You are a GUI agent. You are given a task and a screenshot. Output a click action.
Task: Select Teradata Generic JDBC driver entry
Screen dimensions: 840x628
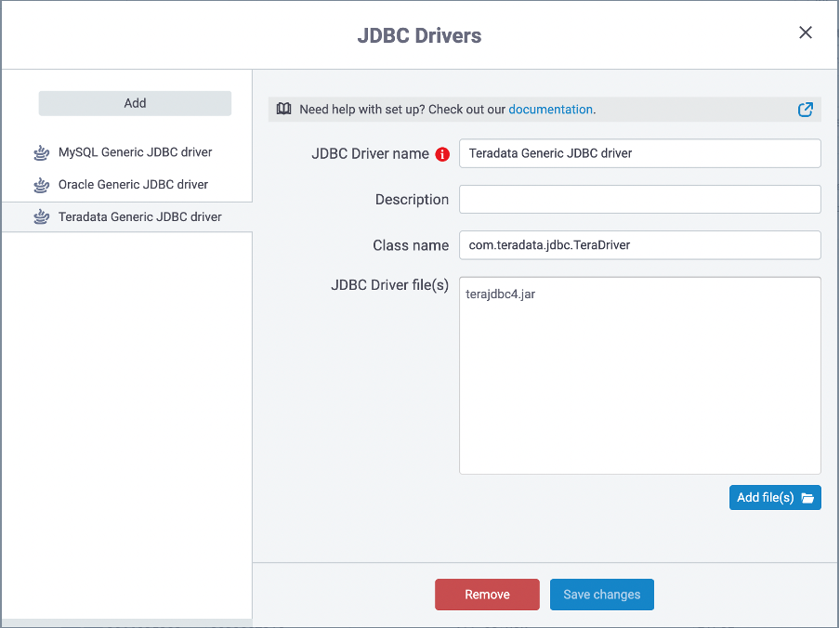(127, 216)
